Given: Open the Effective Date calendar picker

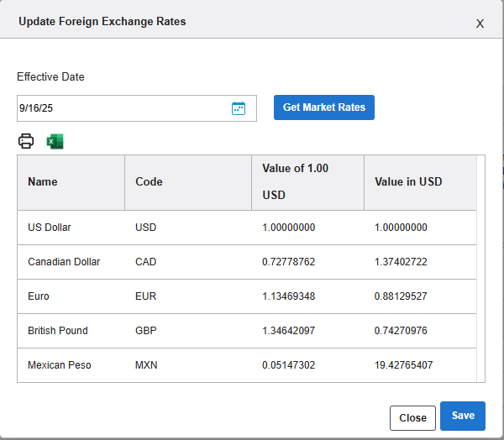Looking at the screenshot, I should [x=239, y=108].
